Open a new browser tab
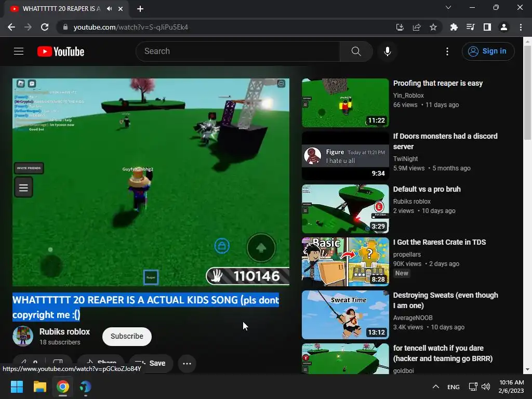Image resolution: width=532 pixels, height=399 pixels. 140,9
